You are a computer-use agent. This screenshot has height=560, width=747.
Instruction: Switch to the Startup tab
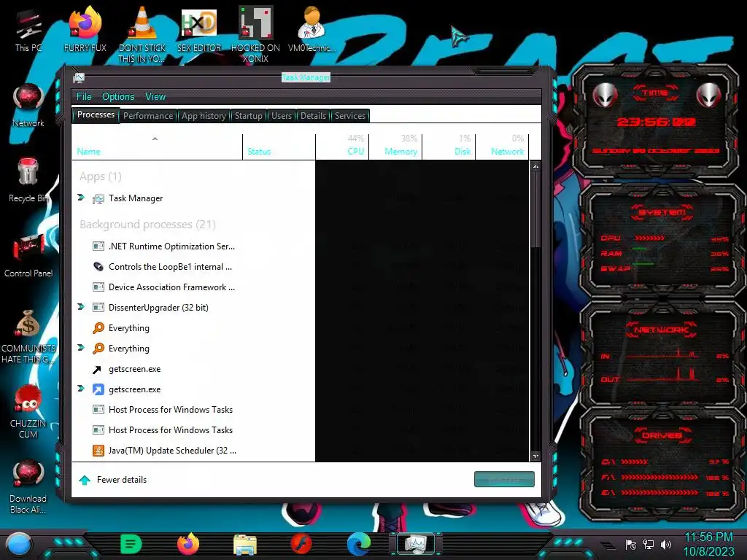(248, 116)
